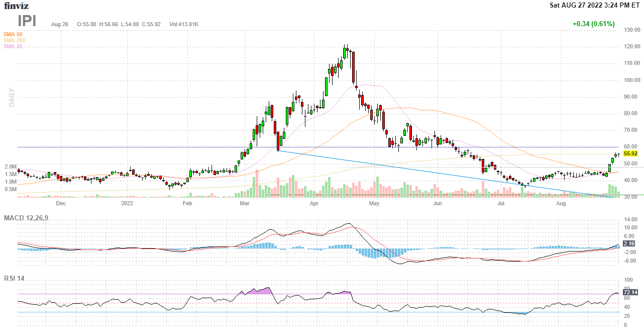Select the 2022 label on time axis
This screenshot has width=644, height=333.
pyautogui.click(x=127, y=204)
